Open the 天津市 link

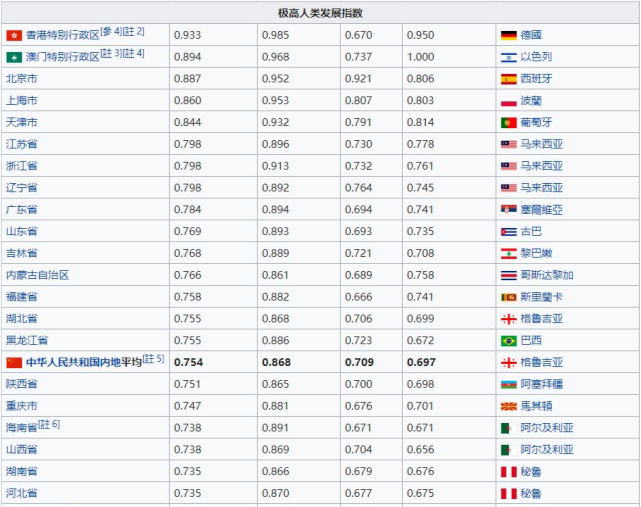pyautogui.click(x=21, y=122)
